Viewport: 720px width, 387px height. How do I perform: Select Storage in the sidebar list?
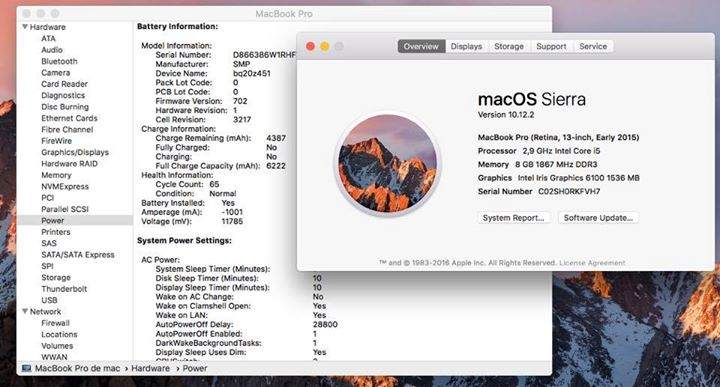[56, 277]
